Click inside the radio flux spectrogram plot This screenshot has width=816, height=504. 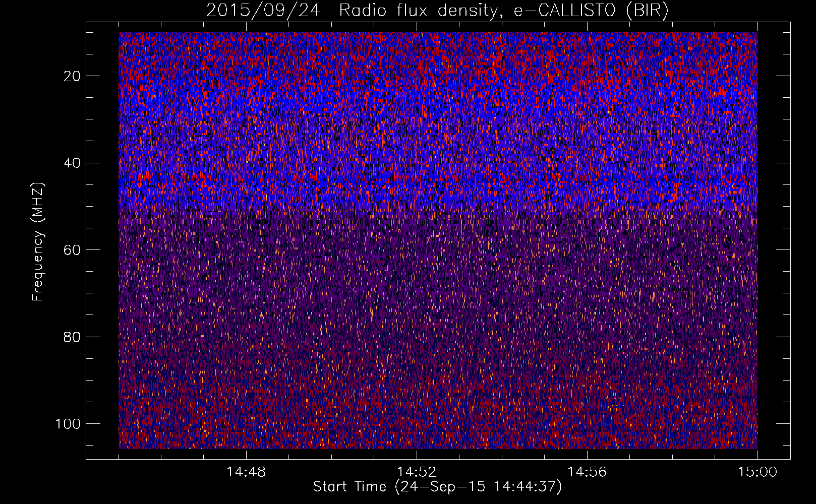click(x=438, y=240)
